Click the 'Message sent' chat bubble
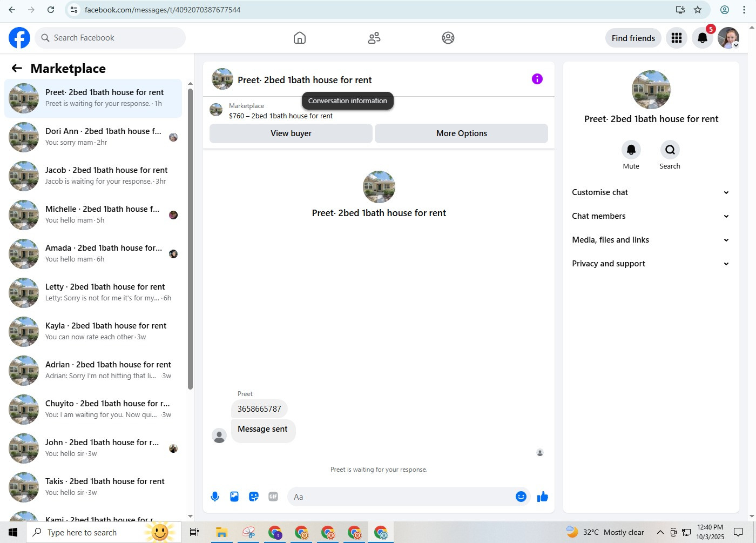The height and width of the screenshot is (543, 756). 263,431
